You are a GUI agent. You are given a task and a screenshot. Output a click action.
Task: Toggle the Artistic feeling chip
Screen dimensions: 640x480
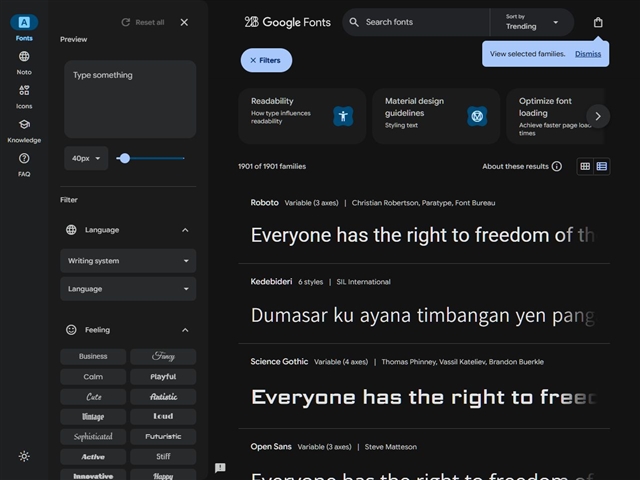[x=163, y=397]
